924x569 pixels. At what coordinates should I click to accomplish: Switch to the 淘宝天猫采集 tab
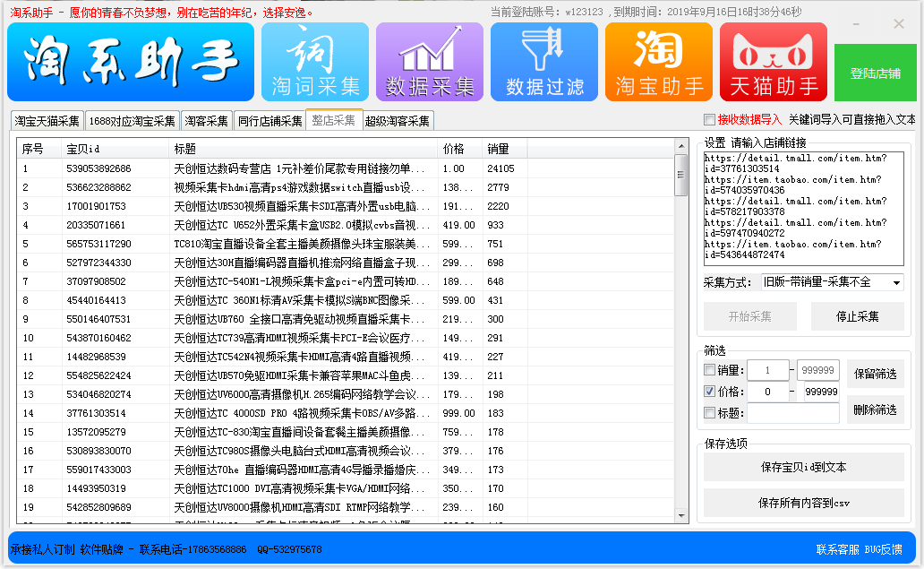(x=47, y=121)
